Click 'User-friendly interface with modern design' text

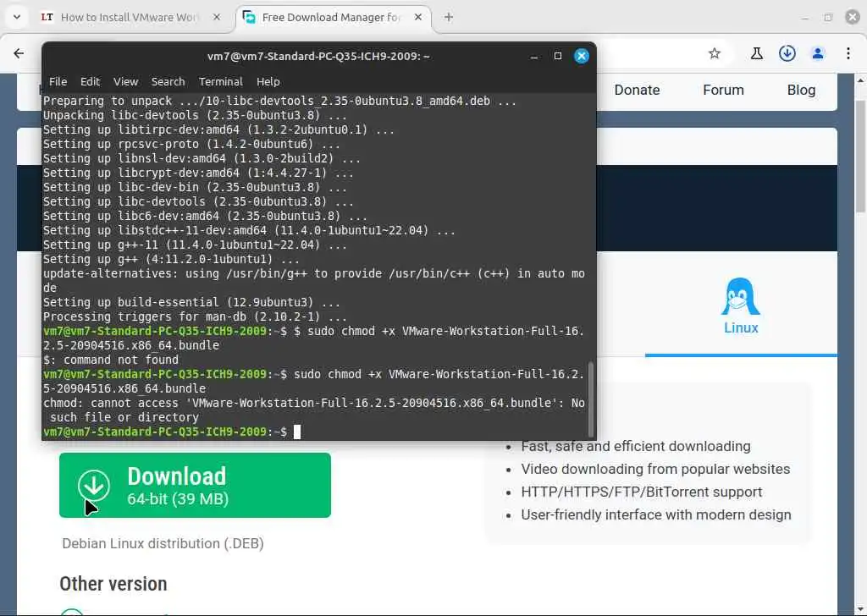656,515
